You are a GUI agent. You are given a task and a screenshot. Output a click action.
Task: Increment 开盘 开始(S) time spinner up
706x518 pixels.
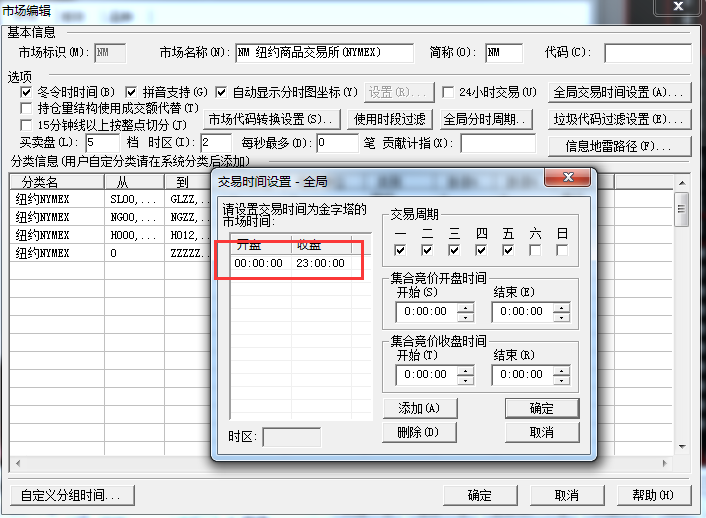coord(466,307)
